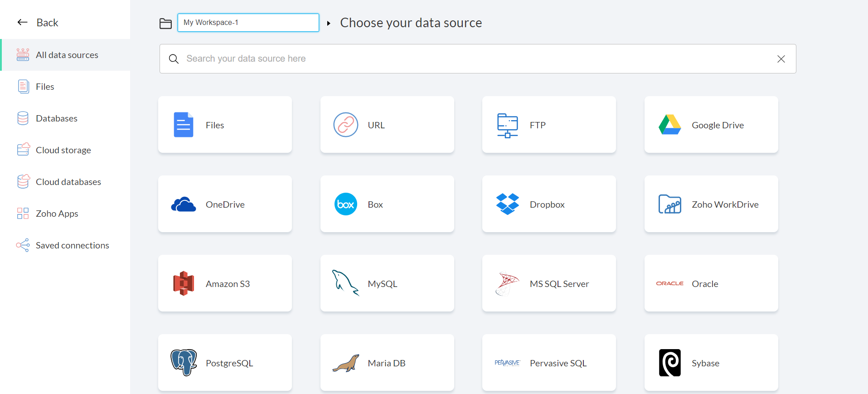Click the Saved connections share icon
This screenshot has width=868, height=394.
tap(23, 245)
